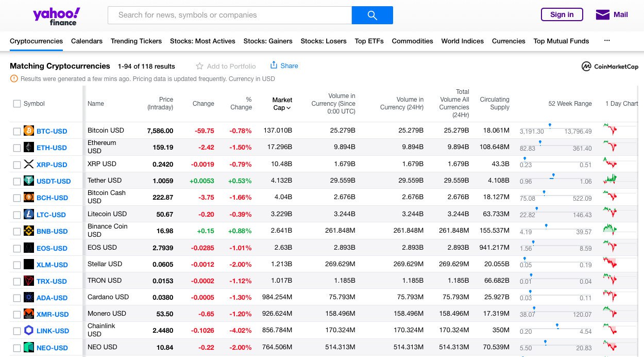Image resolution: width=644 pixels, height=357 pixels.
Task: Check the LTC-USD row checkbox
Action: [17, 215]
